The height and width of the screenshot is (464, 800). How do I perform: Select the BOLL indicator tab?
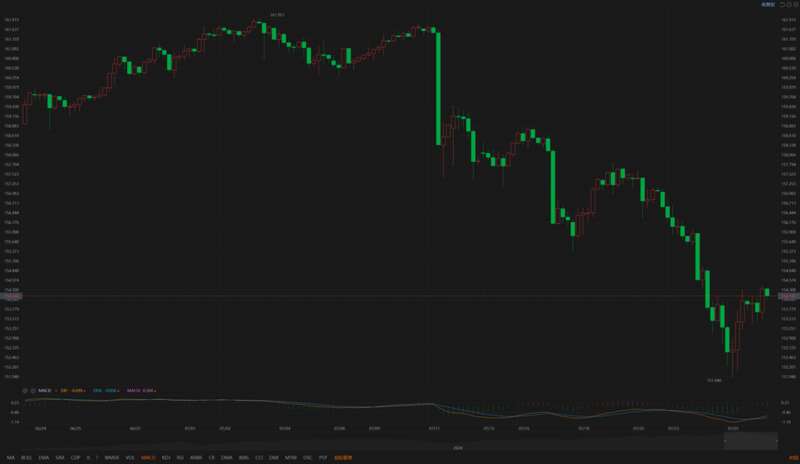(x=27, y=458)
